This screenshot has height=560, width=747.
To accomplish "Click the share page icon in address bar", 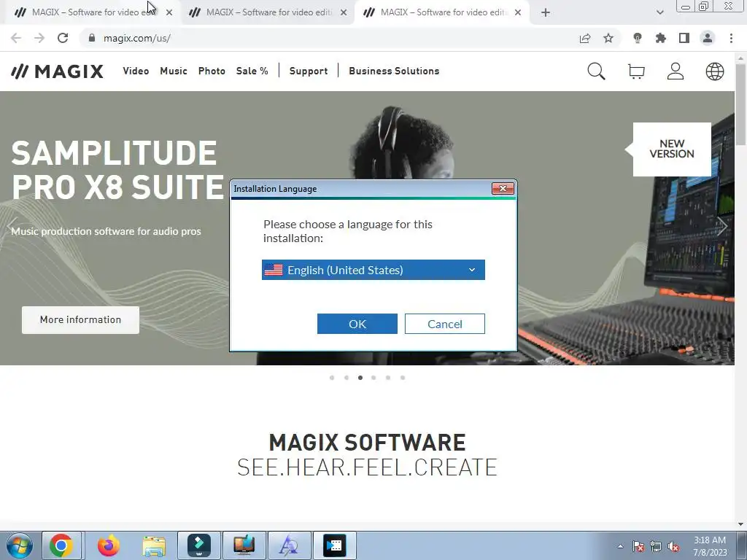I will tap(585, 38).
